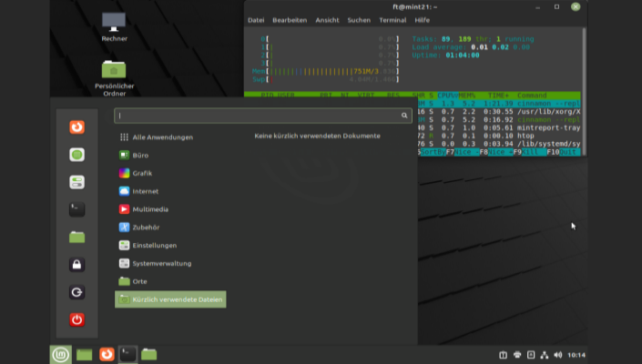
Task: Switch to the Terminal taskbar button
Action: (x=127, y=354)
